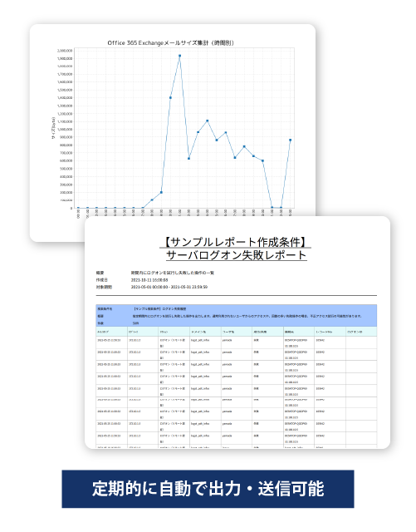Click the last column header of the table

point(355,332)
